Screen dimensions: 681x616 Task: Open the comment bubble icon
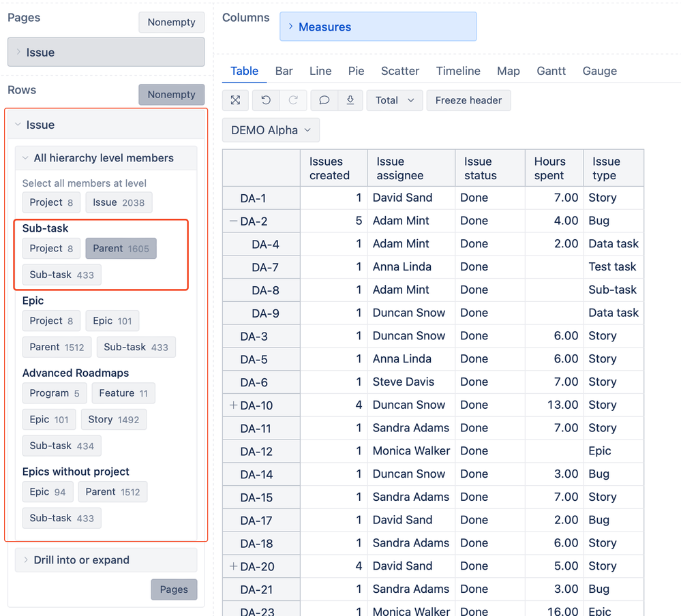click(x=324, y=100)
